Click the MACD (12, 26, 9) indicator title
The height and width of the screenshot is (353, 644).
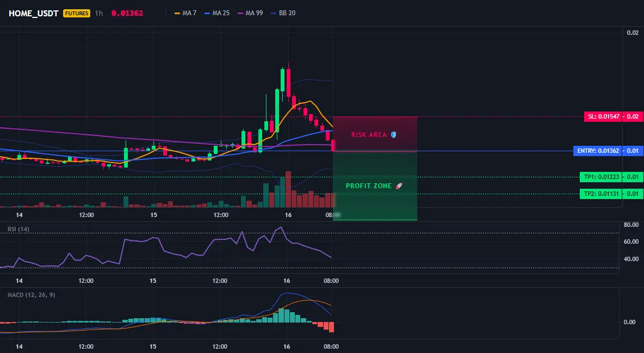[x=31, y=295]
